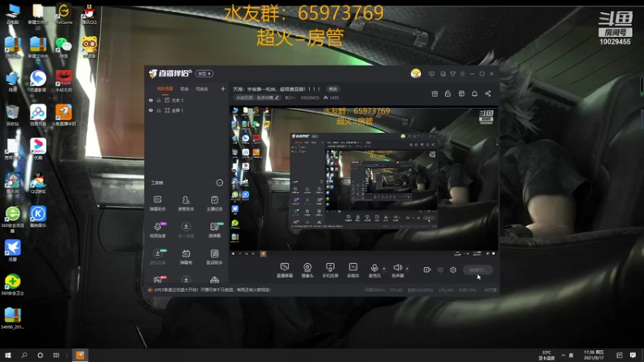Add a 多媒体 media source
Viewport: 644px width, 362px height.
pyautogui.click(x=353, y=270)
